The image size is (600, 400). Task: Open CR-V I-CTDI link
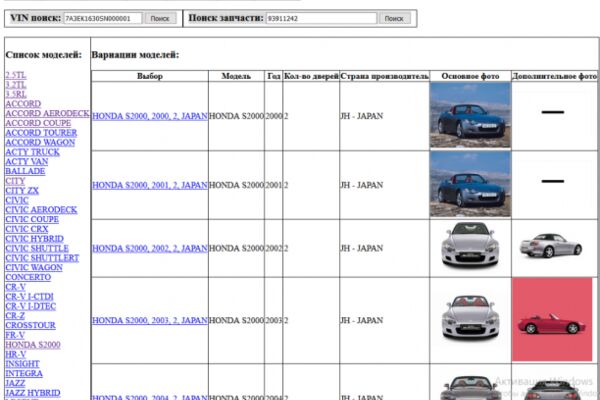tap(29, 297)
